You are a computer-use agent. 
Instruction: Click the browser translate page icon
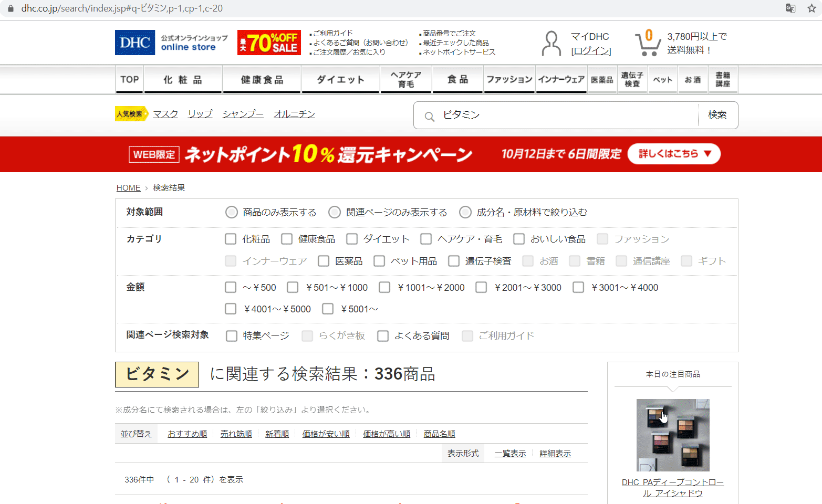click(x=790, y=8)
